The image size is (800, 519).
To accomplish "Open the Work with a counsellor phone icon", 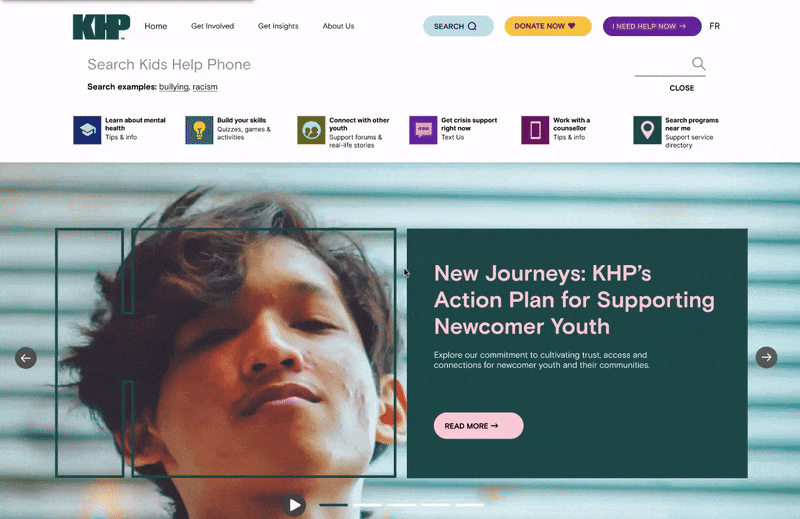I will point(535,130).
